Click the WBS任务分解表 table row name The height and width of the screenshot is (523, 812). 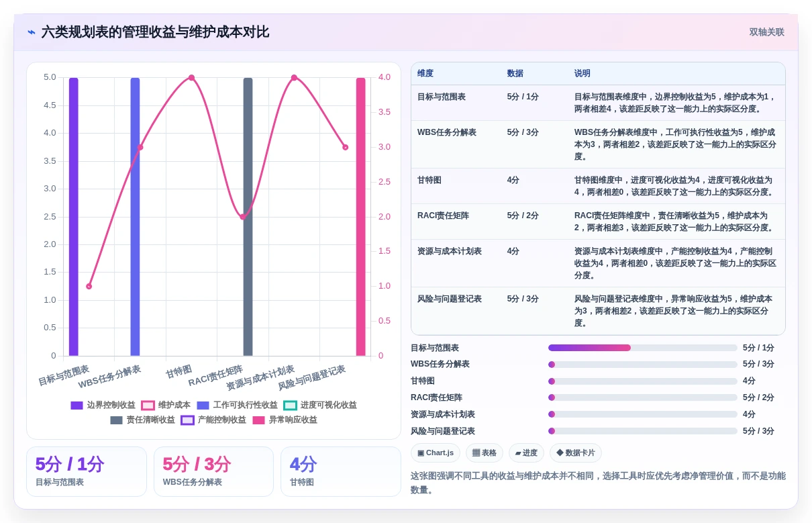(447, 133)
